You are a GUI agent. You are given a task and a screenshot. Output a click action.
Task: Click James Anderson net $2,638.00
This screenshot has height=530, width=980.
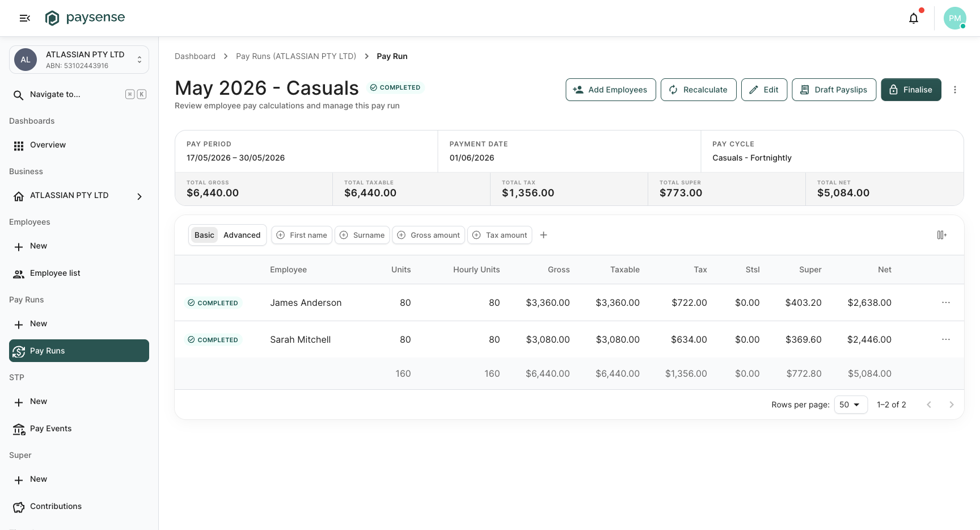869,303
